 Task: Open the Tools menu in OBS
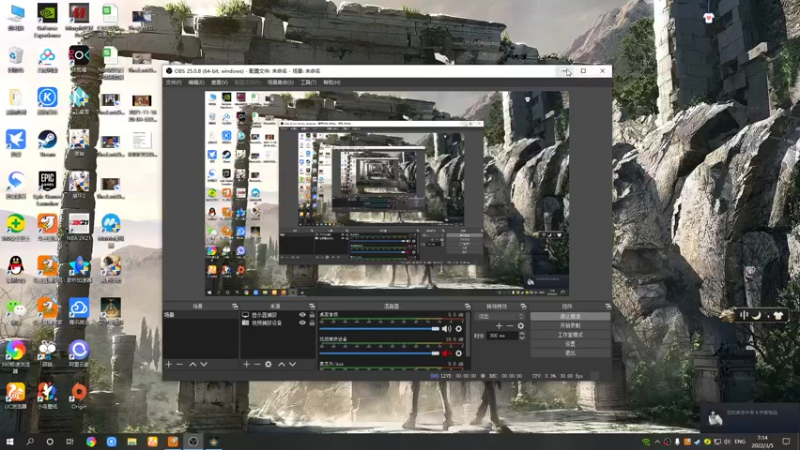point(308,82)
